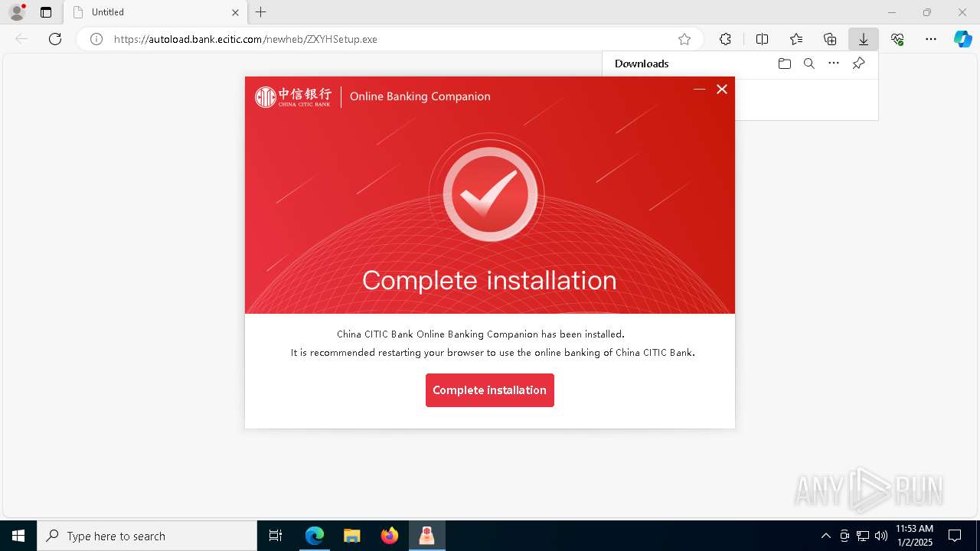
Task: Open tab actions menu in Edge
Action: 46,12
